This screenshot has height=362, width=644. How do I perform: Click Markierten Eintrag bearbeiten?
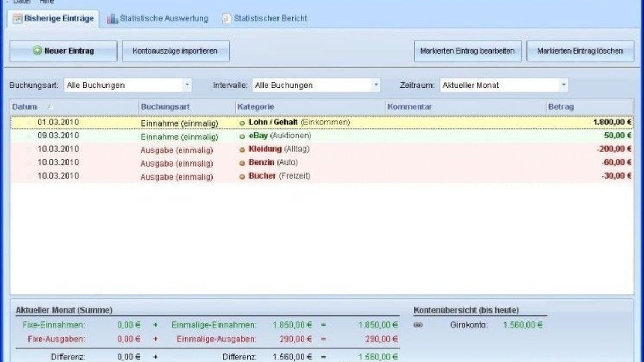tap(467, 51)
